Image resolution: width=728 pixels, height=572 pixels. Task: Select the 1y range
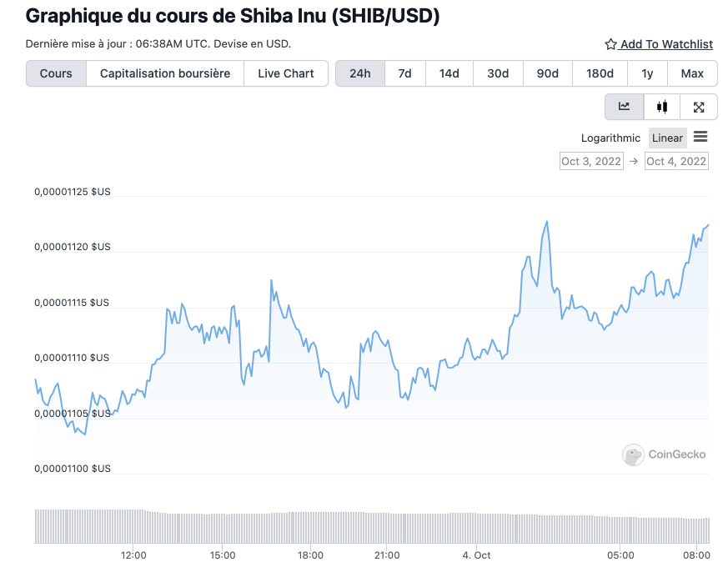pyautogui.click(x=647, y=73)
